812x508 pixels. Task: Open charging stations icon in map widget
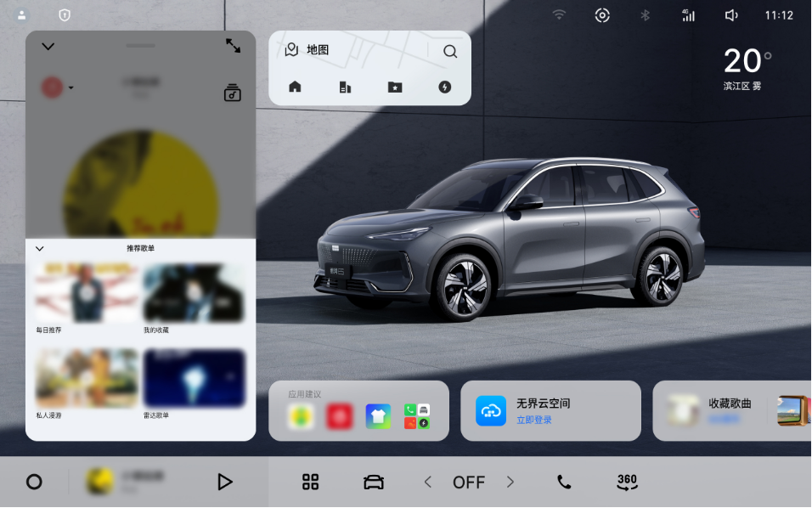coord(444,87)
